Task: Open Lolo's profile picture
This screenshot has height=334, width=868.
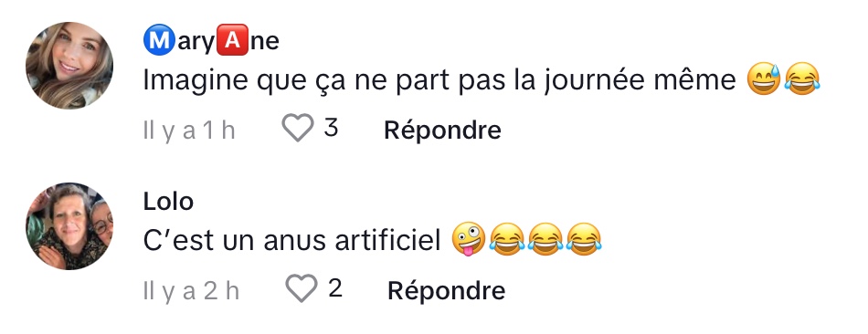Action: 69,226
